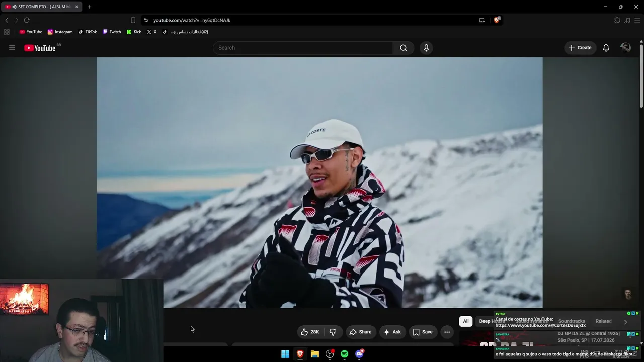
Task: Open Kick bookmark
Action: pyautogui.click(x=134, y=32)
